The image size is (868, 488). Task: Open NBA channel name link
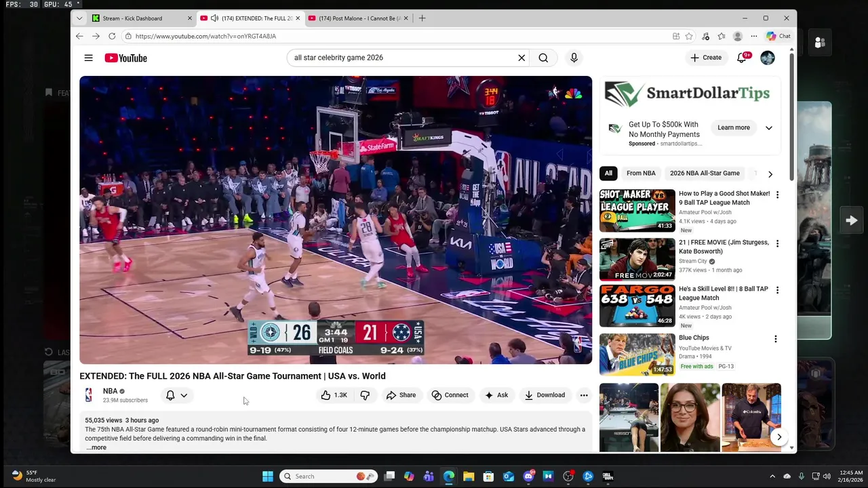point(110,391)
